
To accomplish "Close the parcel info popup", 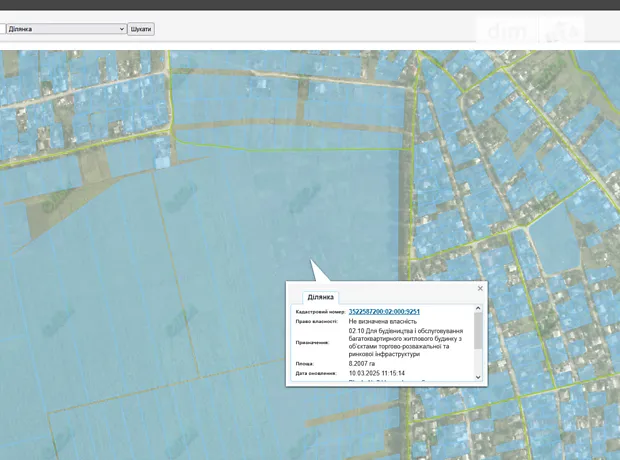I will pos(480,288).
